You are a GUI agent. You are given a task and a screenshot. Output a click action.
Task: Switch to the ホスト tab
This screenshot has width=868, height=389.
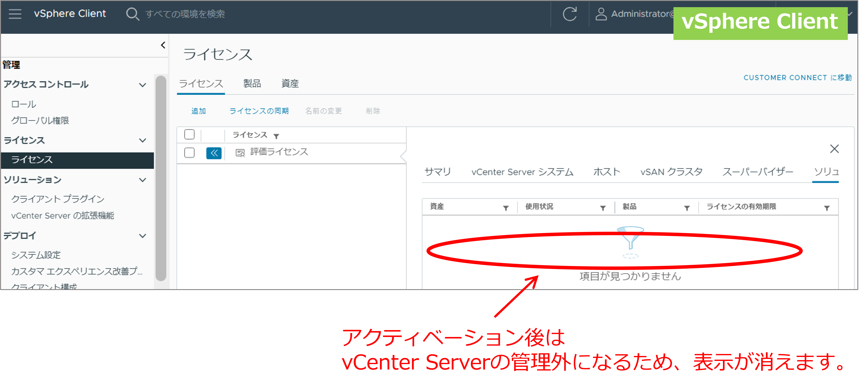coord(606,172)
